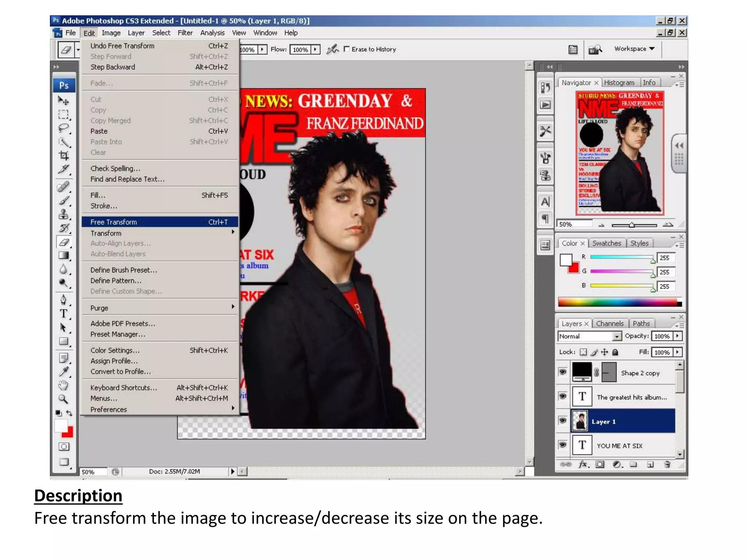Viewport: 747px width, 560px height.
Task: Toggle lock position
Action: pos(604,352)
